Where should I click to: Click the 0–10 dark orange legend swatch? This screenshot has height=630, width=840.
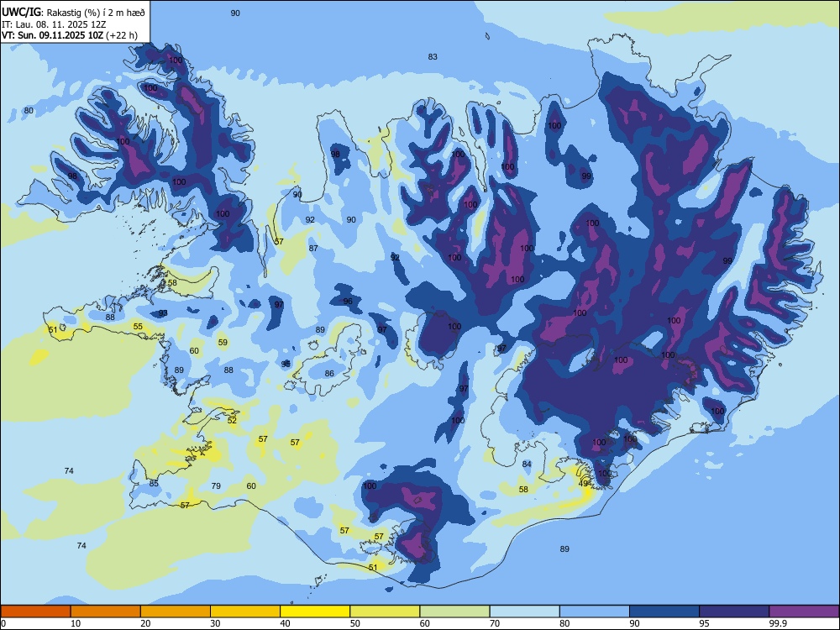[35, 612]
